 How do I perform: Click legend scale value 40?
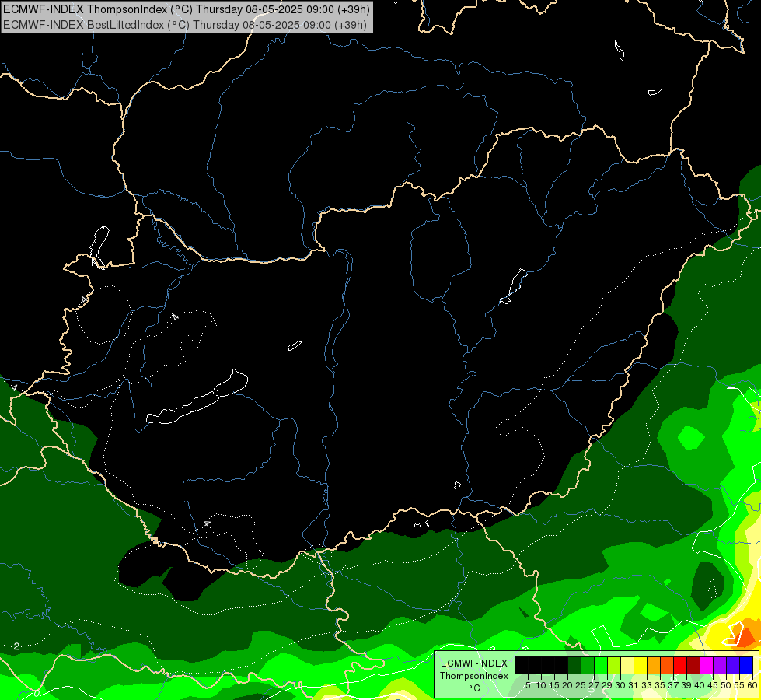click(x=700, y=685)
